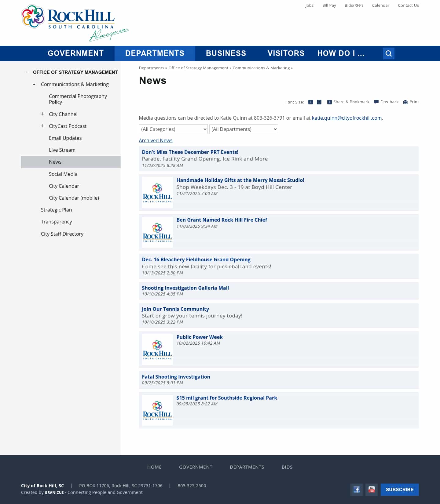Click DEPARTMENTS in footer navigation
Viewport: 440px width, 504px height.
247,467
